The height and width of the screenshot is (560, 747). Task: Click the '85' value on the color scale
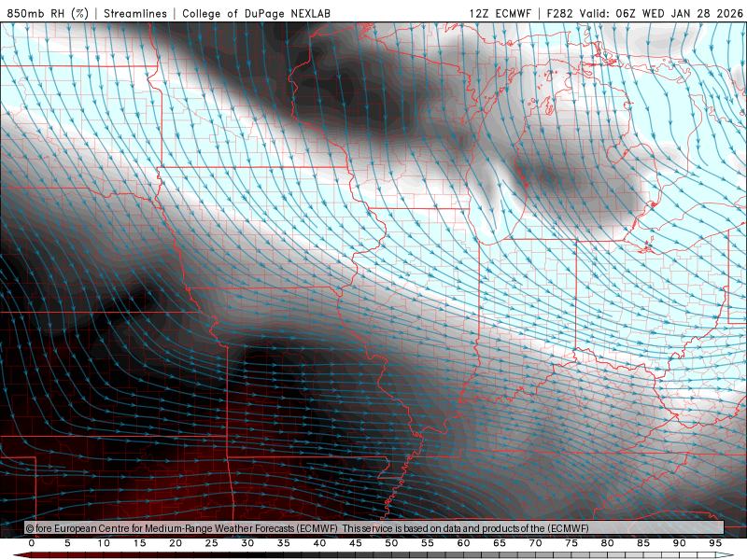point(643,543)
